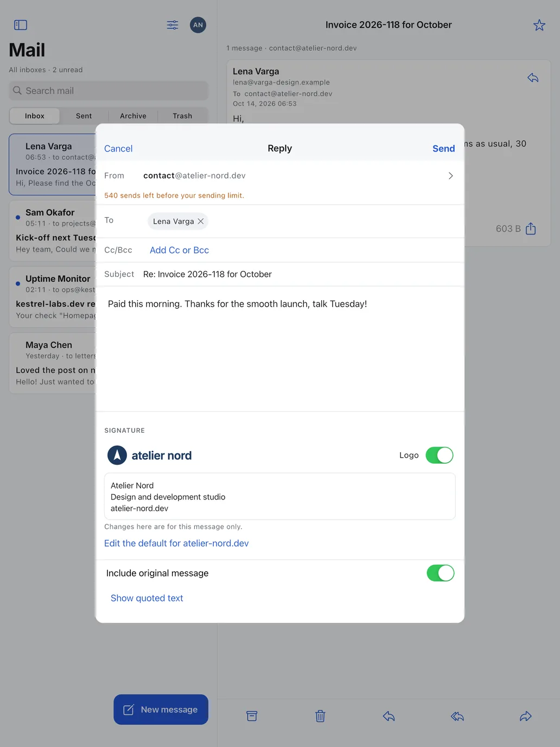Viewport: 560px width, 747px height.
Task: Click the reply icon in bottom toolbar
Action: click(x=389, y=716)
